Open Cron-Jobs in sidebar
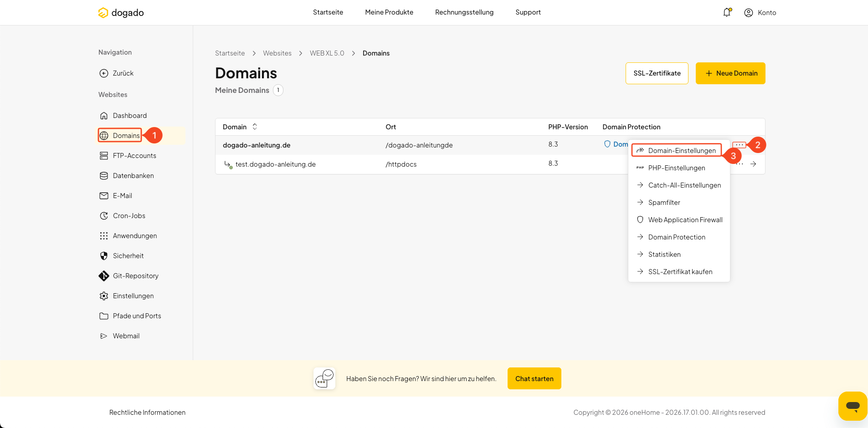Screen dimensions: 868x428 [122, 216]
